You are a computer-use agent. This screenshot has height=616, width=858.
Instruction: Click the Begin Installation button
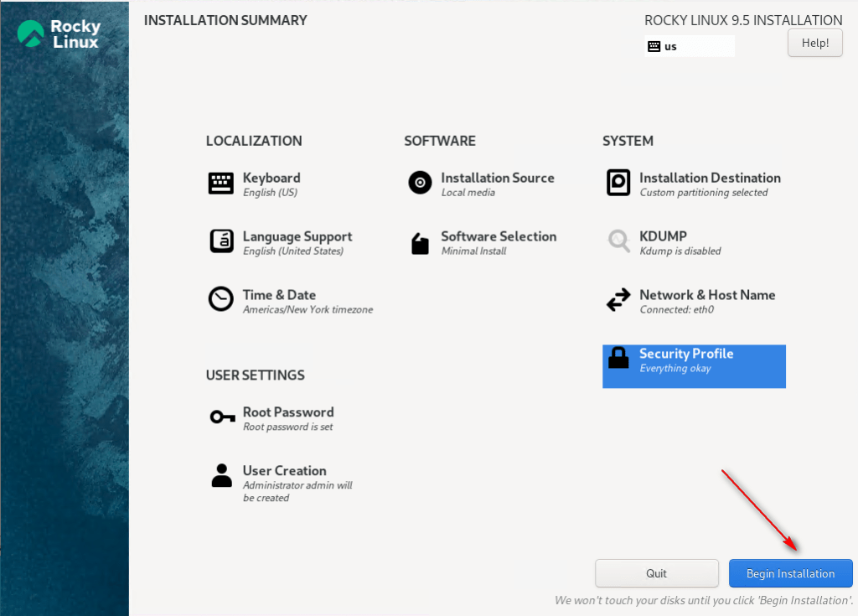pyautogui.click(x=790, y=573)
